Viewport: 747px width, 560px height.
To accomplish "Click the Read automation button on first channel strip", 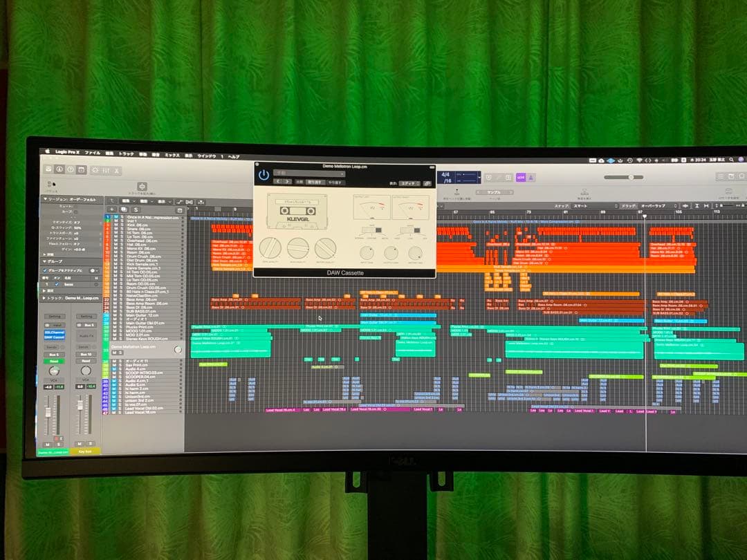I will click(x=53, y=361).
